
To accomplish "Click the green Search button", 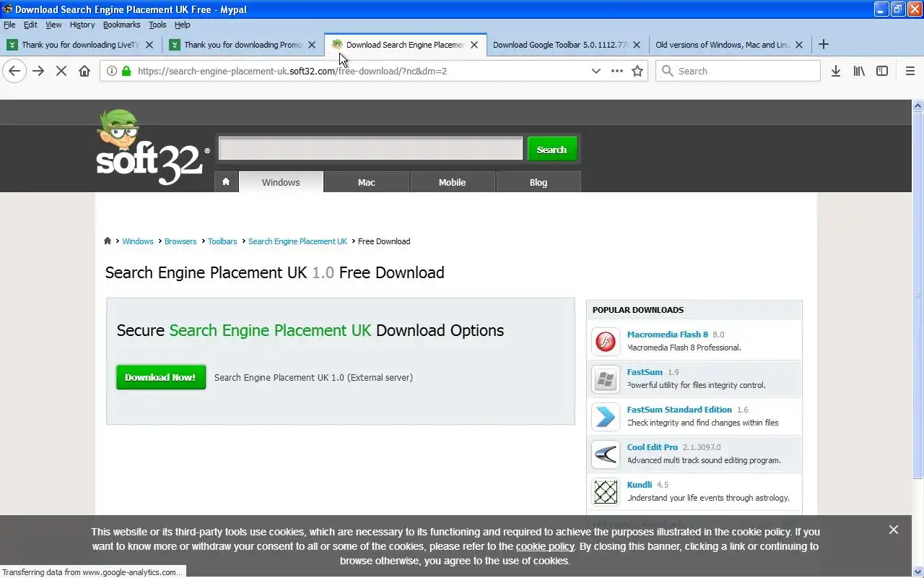I will pos(552,150).
